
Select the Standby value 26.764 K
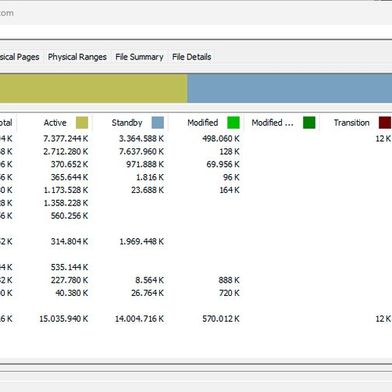[x=147, y=293]
